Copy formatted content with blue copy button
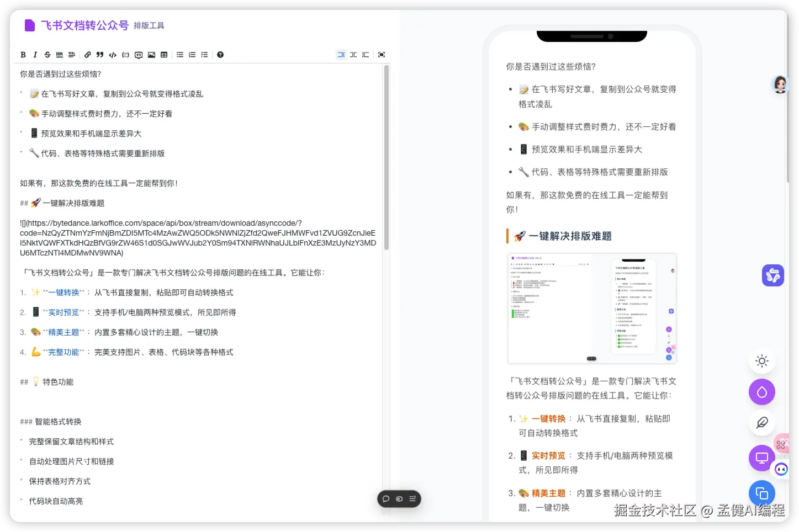The height and width of the screenshot is (532, 799). click(x=762, y=493)
